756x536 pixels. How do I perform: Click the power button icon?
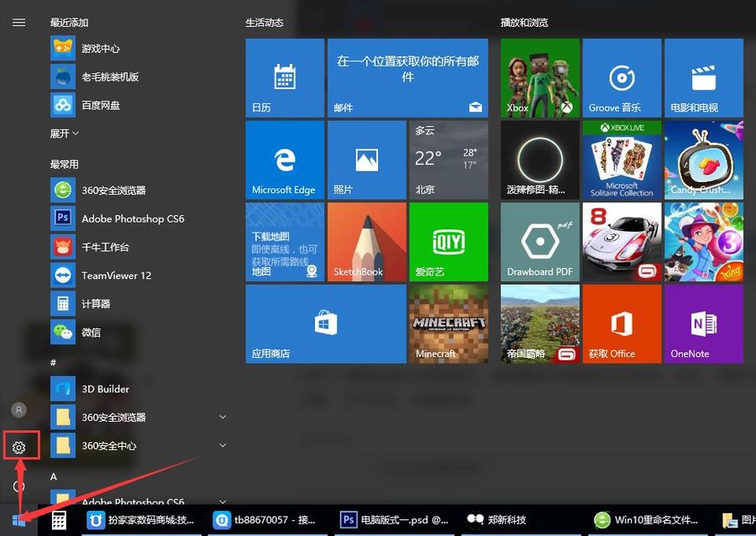(18, 486)
